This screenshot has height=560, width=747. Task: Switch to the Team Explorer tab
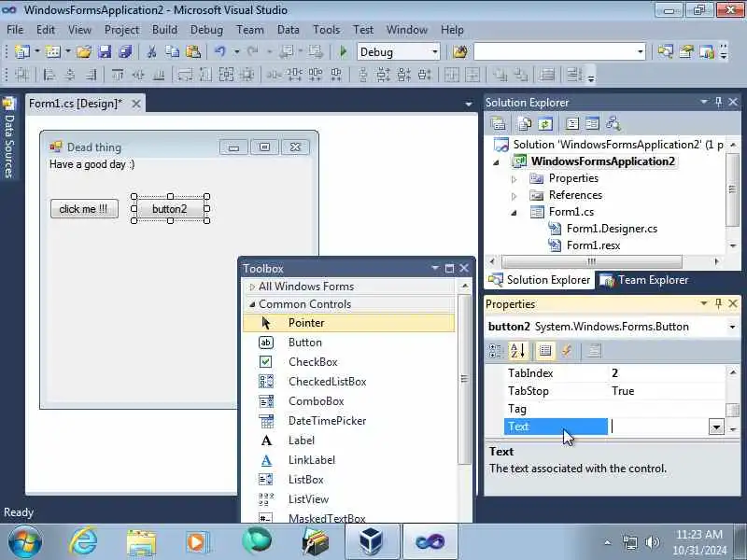(x=644, y=280)
